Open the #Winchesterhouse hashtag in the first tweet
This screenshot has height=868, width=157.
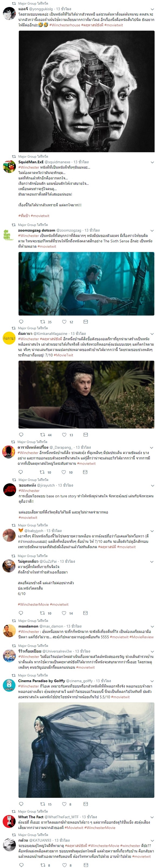pyautogui.click(x=65, y=25)
